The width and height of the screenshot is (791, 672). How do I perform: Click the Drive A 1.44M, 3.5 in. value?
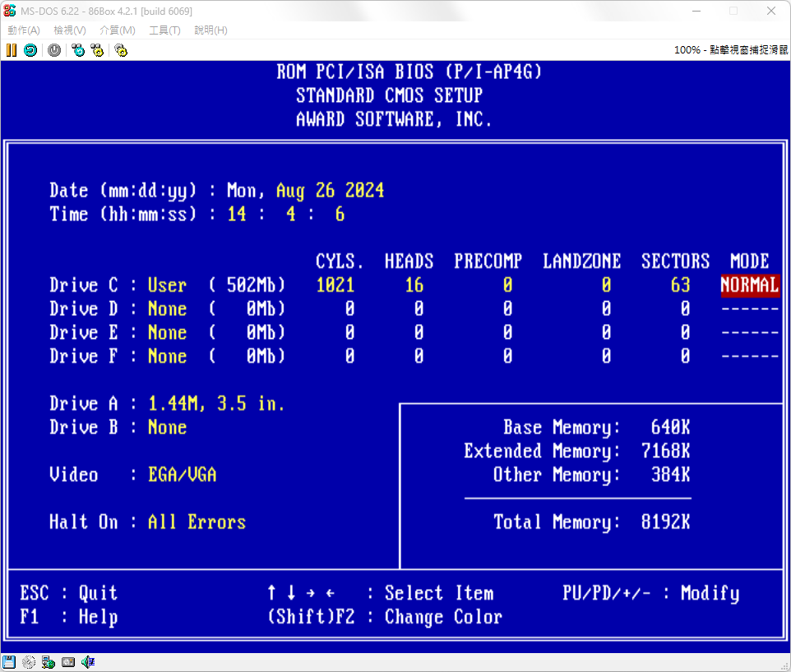click(215, 404)
